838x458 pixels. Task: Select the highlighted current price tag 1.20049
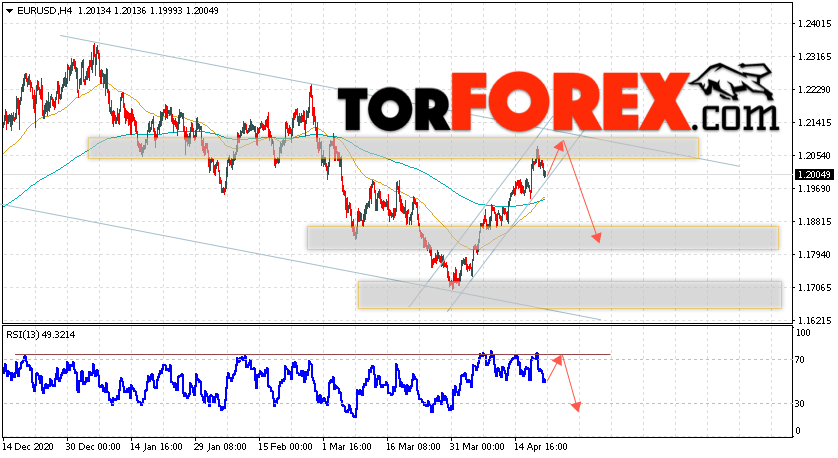[x=814, y=175]
